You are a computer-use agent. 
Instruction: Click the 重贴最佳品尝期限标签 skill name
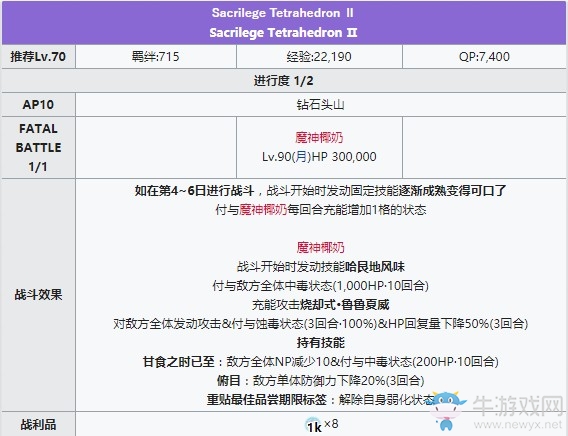pyautogui.click(x=266, y=399)
